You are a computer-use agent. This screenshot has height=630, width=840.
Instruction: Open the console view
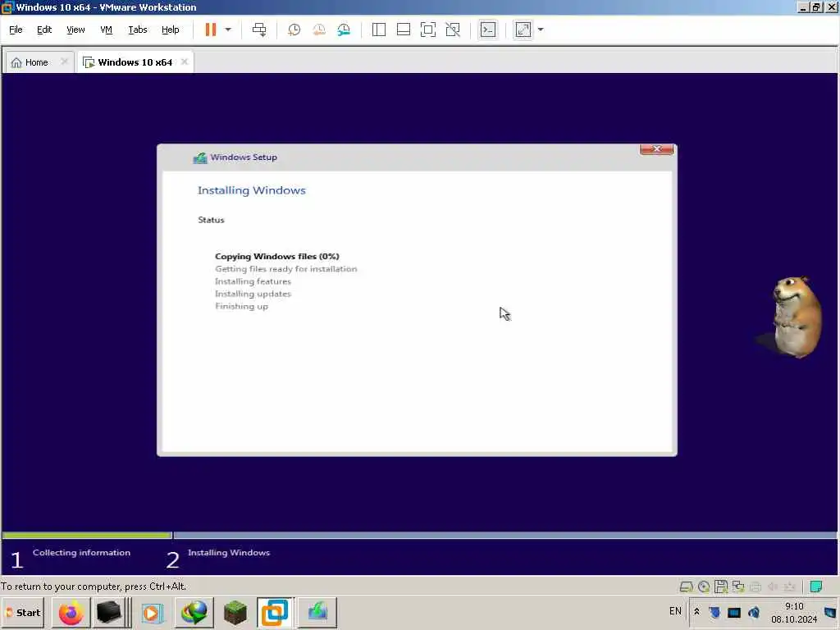point(488,30)
